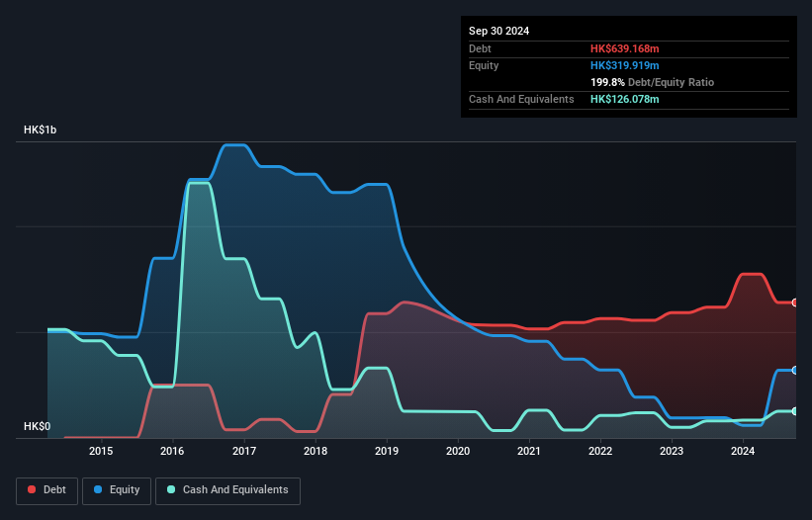Click the 2021 axis label

point(529,451)
